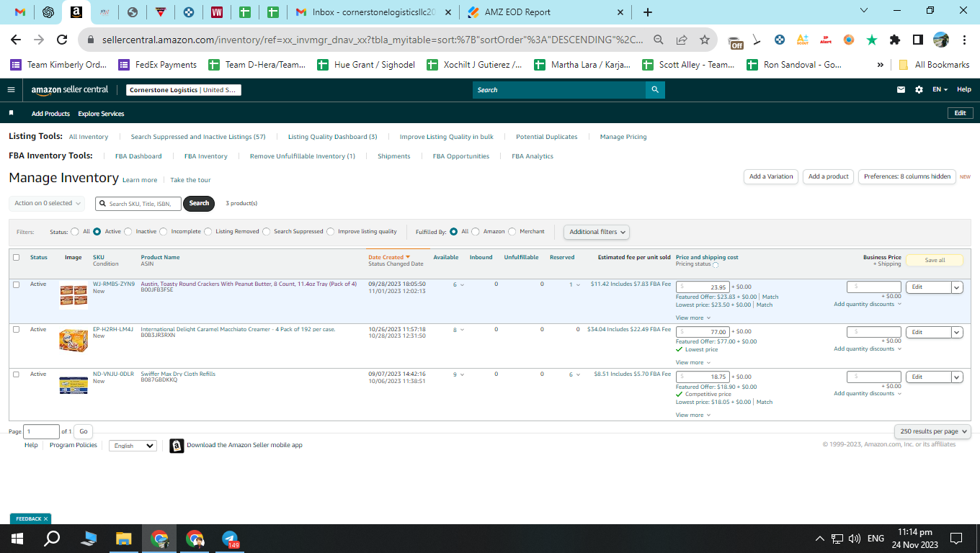980x553 pixels.
Task: Open Windows taskbar search
Action: click(x=52, y=539)
